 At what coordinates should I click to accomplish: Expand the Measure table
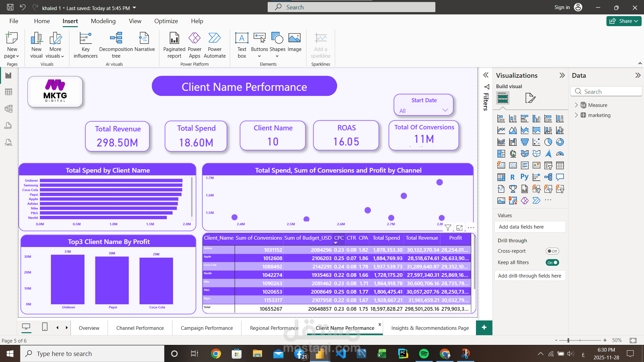click(x=576, y=105)
